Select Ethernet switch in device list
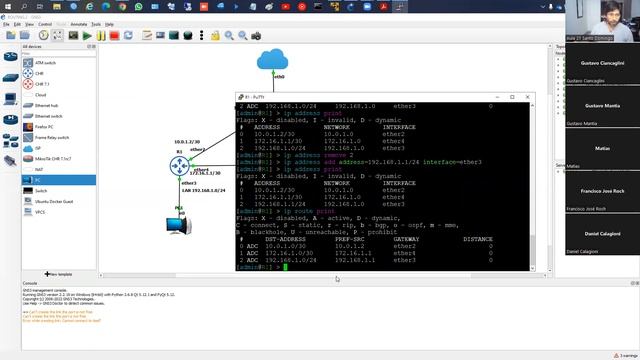The width and height of the screenshot is (640, 360). (59, 116)
